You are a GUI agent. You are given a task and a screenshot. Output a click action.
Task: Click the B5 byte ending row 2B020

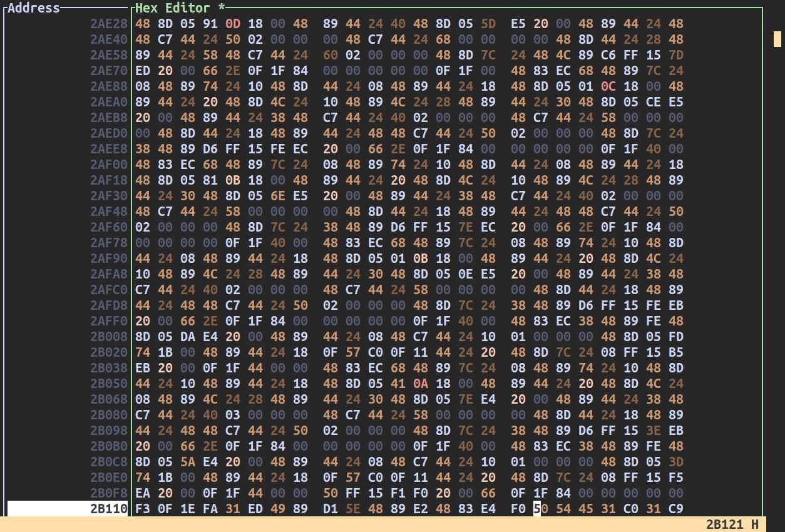tap(676, 352)
